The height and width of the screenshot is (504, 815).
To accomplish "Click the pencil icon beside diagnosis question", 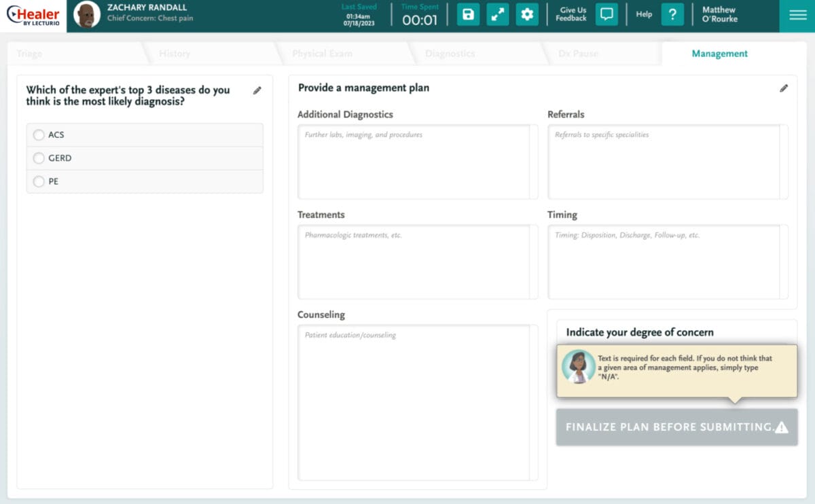I will (x=257, y=90).
